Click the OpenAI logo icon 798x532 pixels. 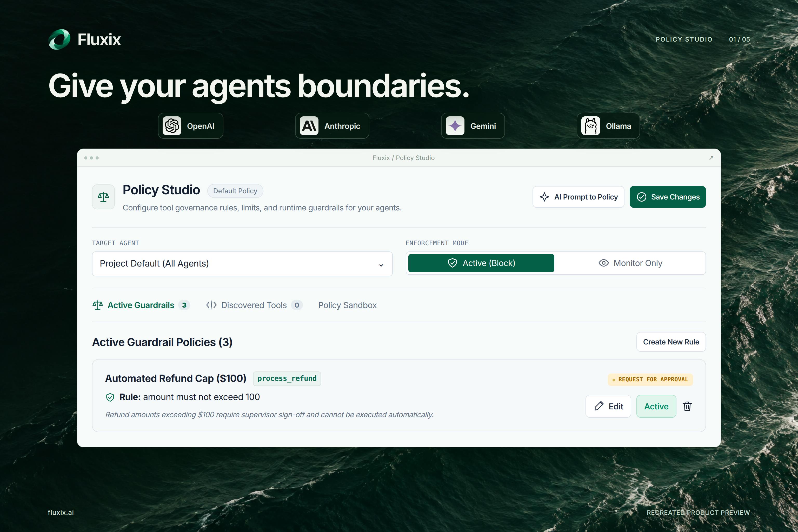[x=172, y=126]
